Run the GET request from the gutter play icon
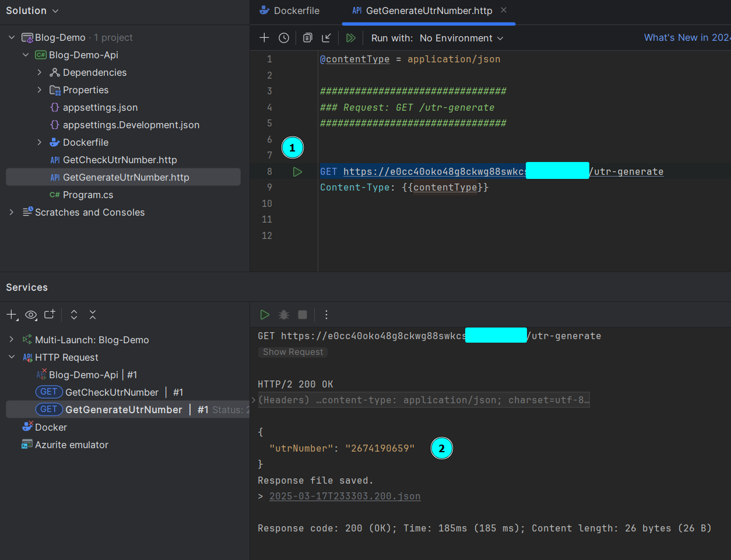 click(x=297, y=171)
